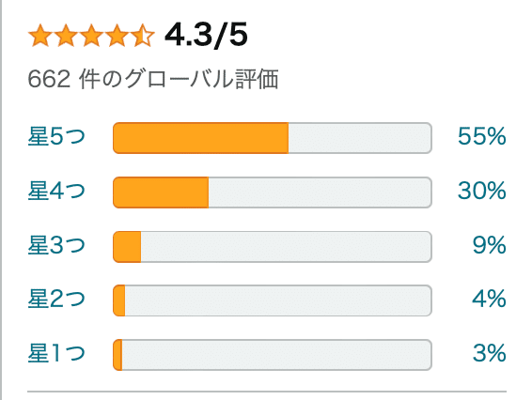Click the 1-star histogram bar
This screenshot has width=532, height=400.
(x=273, y=355)
